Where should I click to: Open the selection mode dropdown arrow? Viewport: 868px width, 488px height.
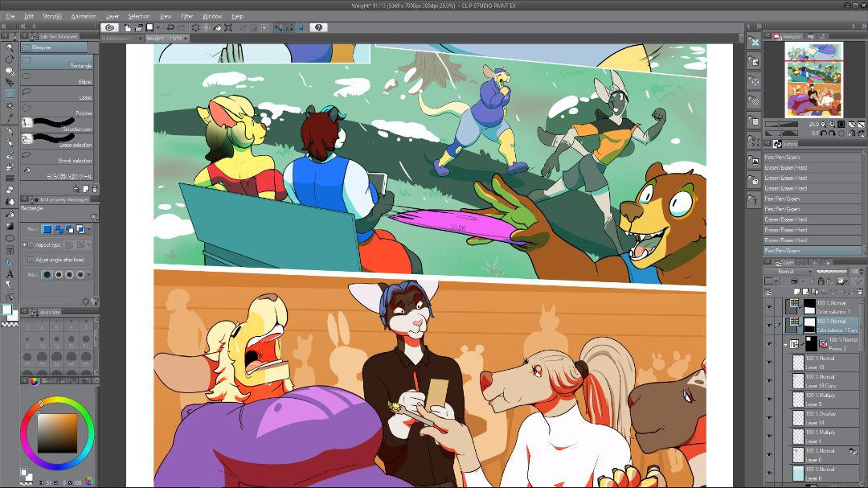(88, 229)
